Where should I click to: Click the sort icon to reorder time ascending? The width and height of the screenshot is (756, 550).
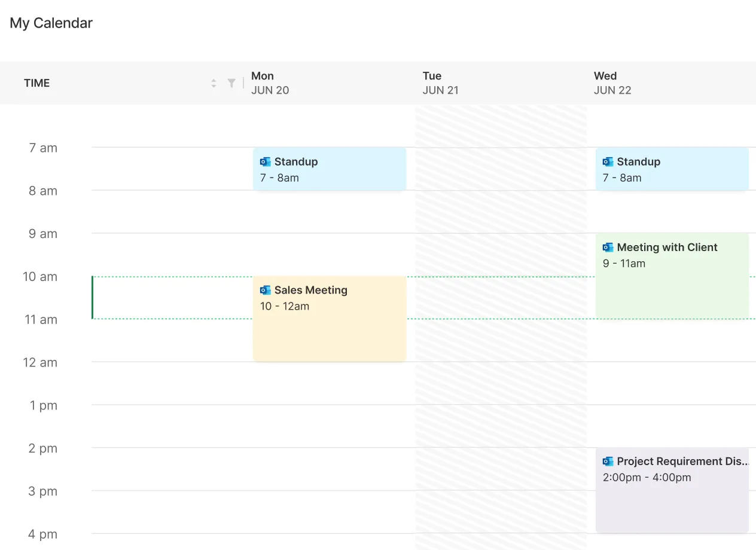pyautogui.click(x=214, y=83)
